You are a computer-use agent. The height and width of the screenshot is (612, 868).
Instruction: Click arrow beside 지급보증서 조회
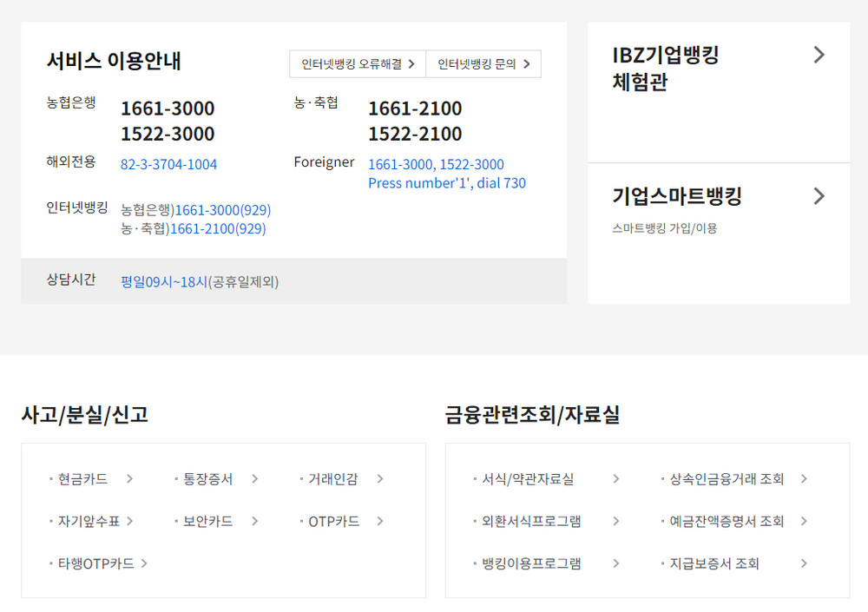(x=804, y=563)
